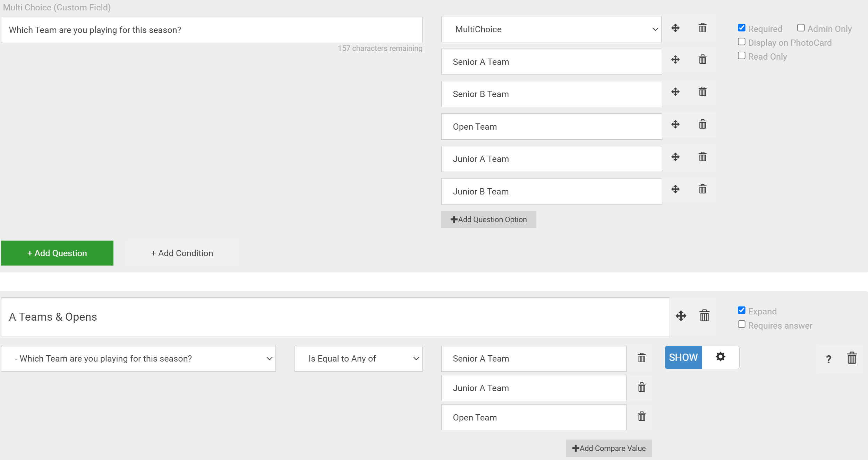Toggle the Expand checkbox
The height and width of the screenshot is (460, 868).
pos(741,311)
